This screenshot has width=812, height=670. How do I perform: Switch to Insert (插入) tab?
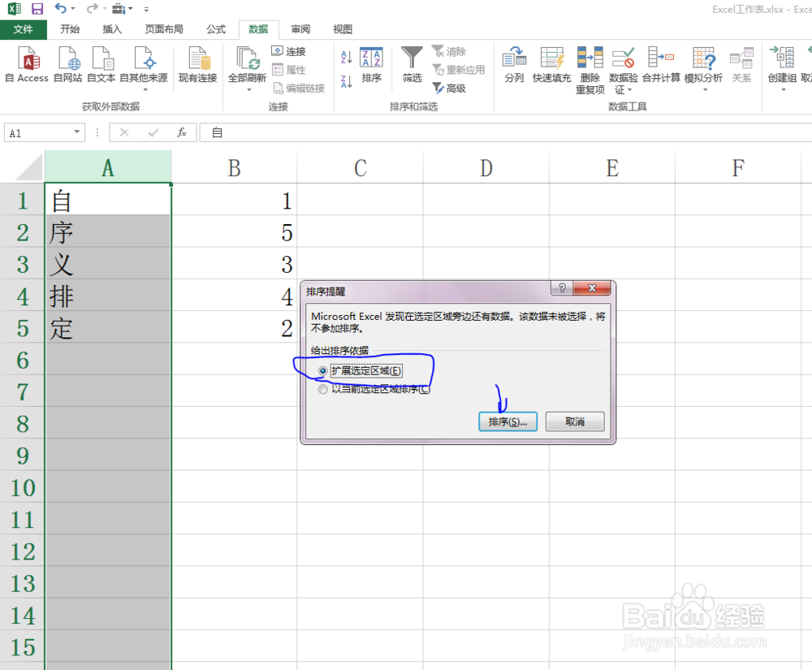coord(112,29)
